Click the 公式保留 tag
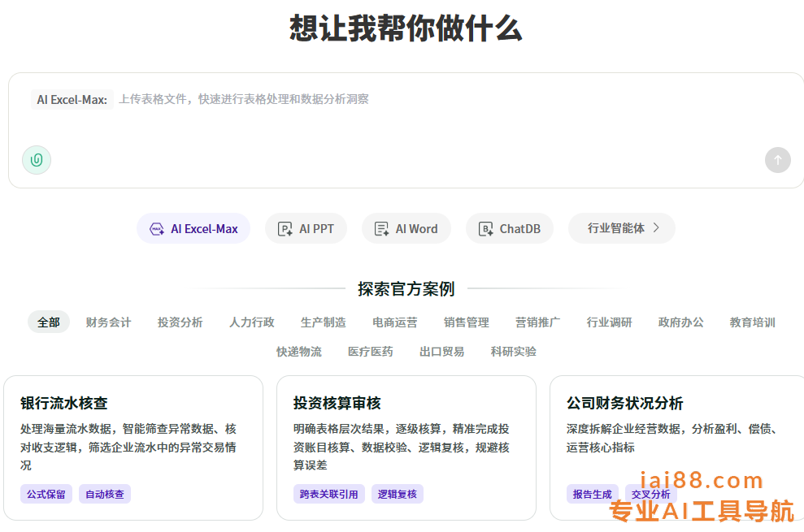 point(46,494)
